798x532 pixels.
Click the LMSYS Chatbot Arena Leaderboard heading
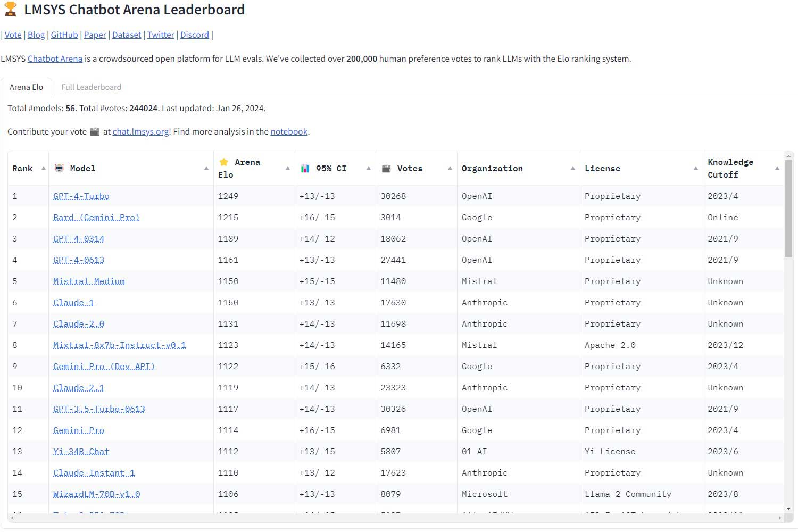(135, 10)
